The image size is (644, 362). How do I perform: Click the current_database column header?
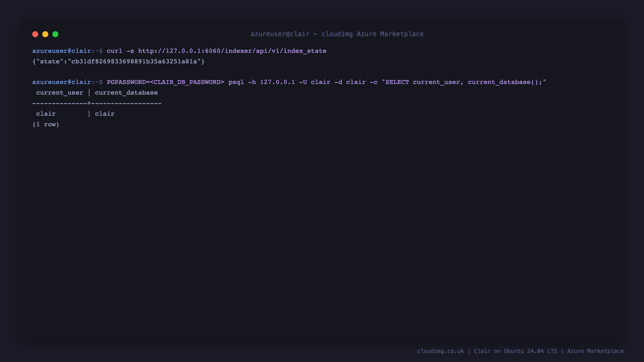(126, 93)
